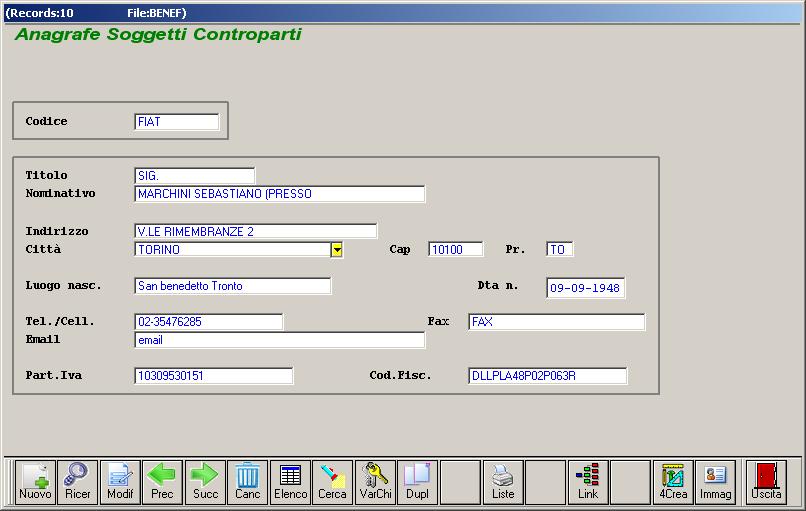The width and height of the screenshot is (806, 511).
Task: Show the Elenco list view
Action: point(290,482)
